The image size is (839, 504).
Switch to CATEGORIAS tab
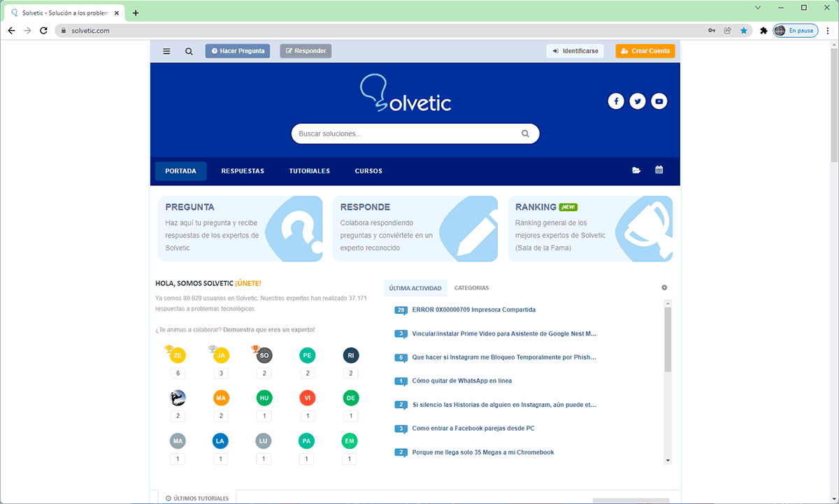(x=472, y=288)
